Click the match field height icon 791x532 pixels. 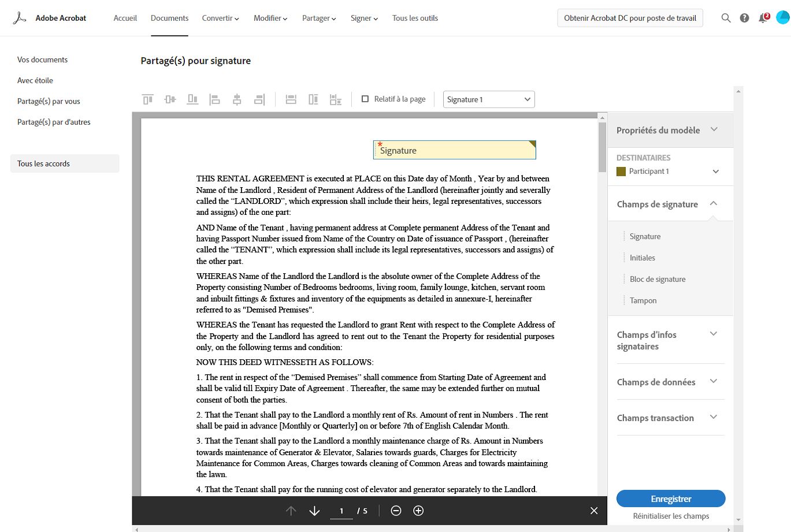[313, 99]
